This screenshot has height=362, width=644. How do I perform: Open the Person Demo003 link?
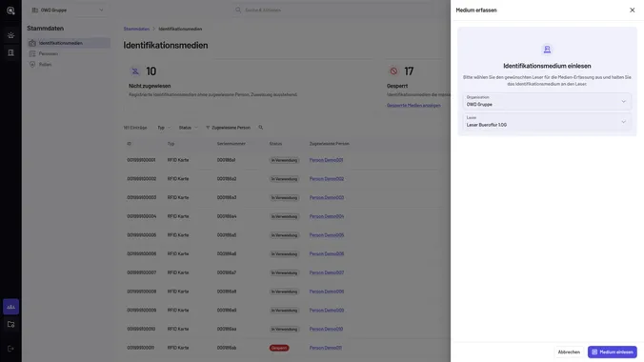point(327,197)
